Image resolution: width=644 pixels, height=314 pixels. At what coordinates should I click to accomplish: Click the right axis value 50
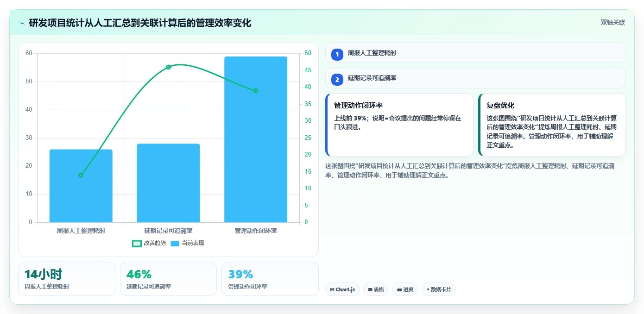(308, 53)
